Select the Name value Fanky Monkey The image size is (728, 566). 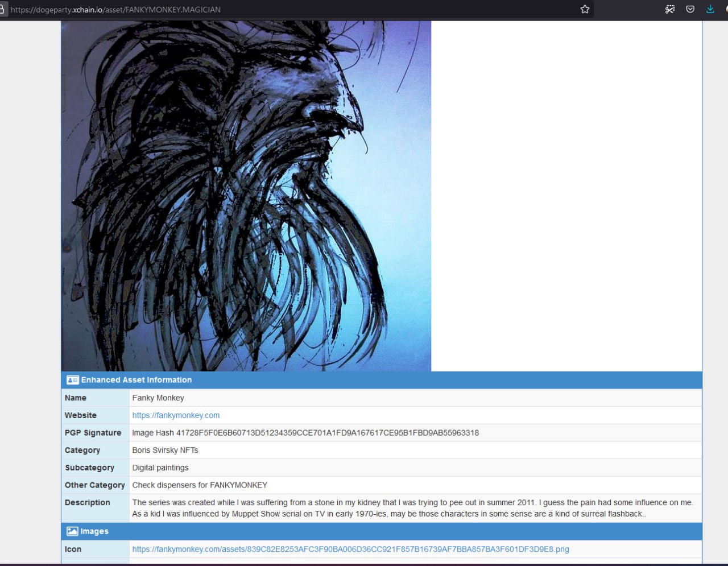[x=158, y=398]
